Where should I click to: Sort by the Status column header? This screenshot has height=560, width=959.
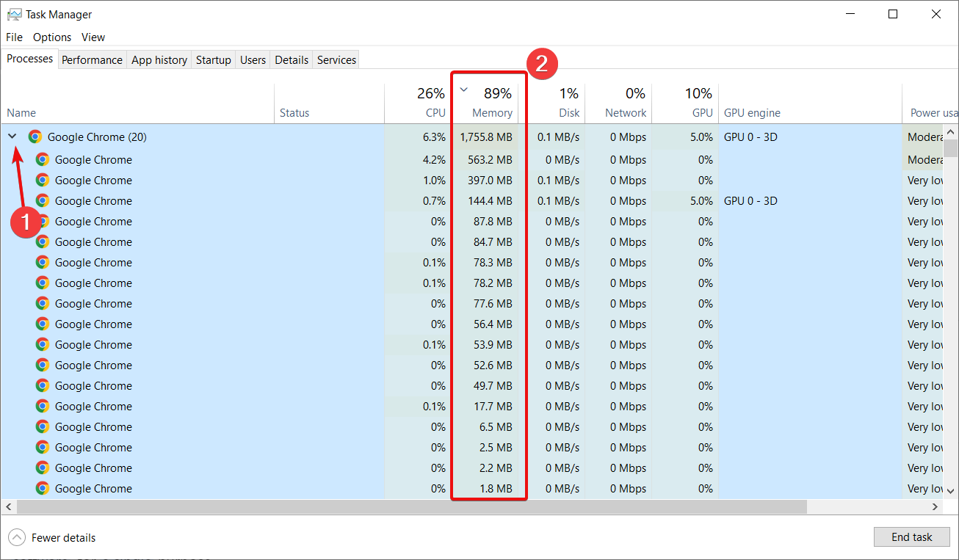pyautogui.click(x=329, y=103)
